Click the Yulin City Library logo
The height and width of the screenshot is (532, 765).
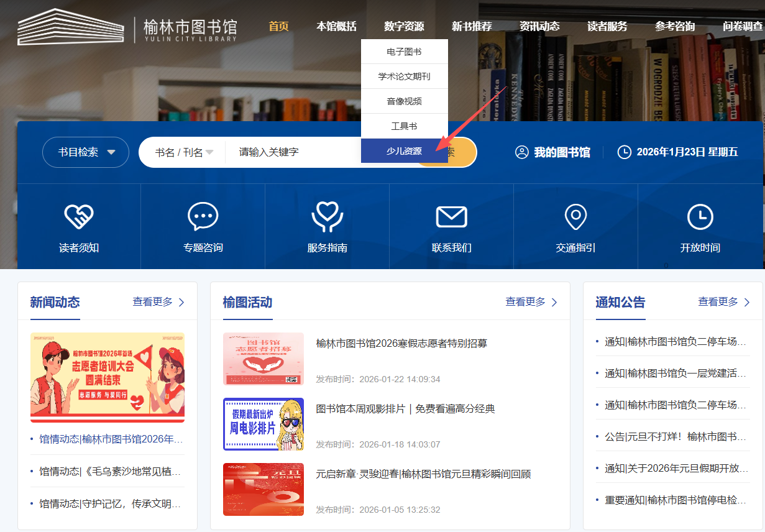(x=127, y=27)
